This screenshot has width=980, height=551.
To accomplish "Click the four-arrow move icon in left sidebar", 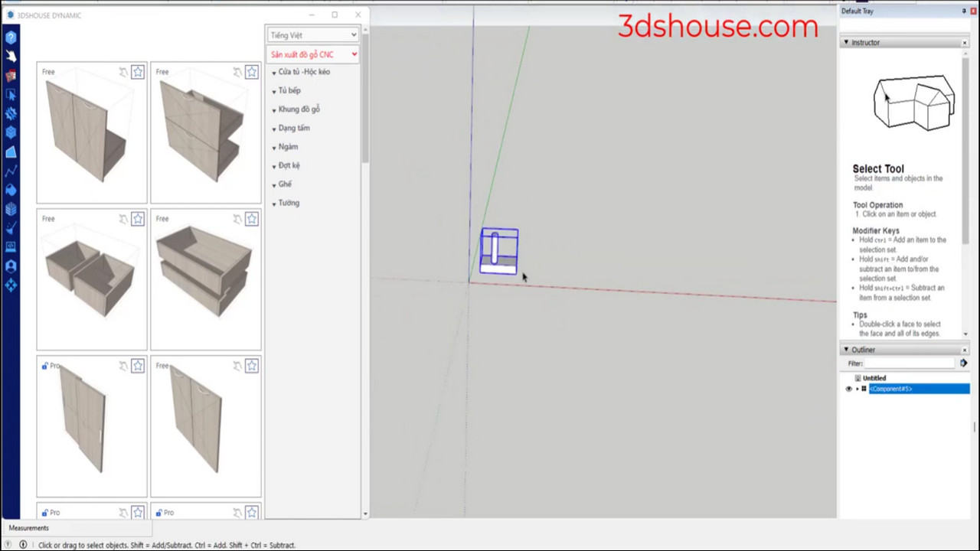I will (x=11, y=285).
